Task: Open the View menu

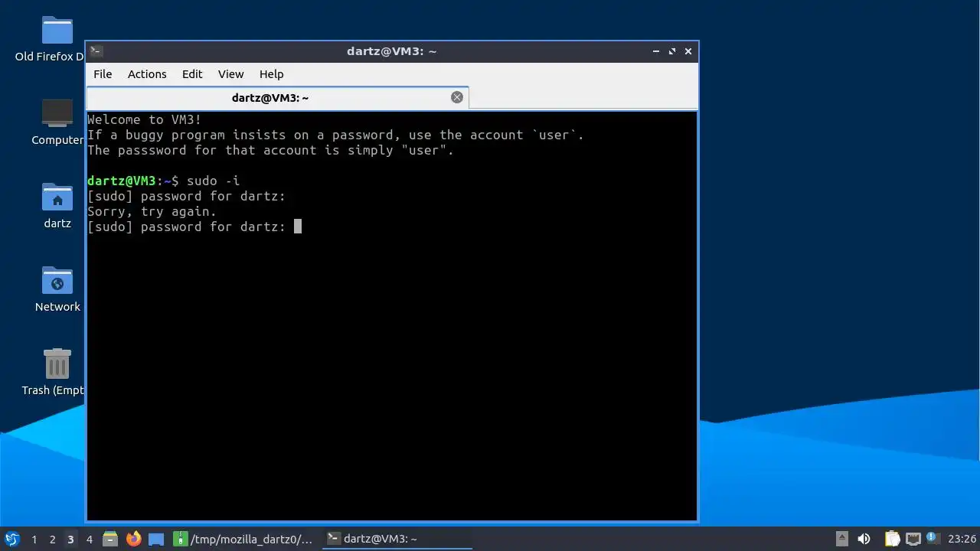Action: click(x=230, y=74)
